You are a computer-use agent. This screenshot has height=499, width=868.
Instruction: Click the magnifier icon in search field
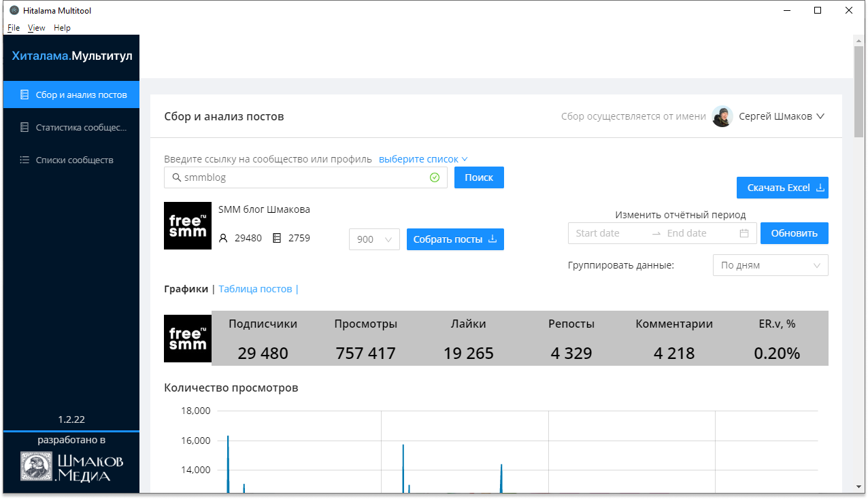click(176, 177)
